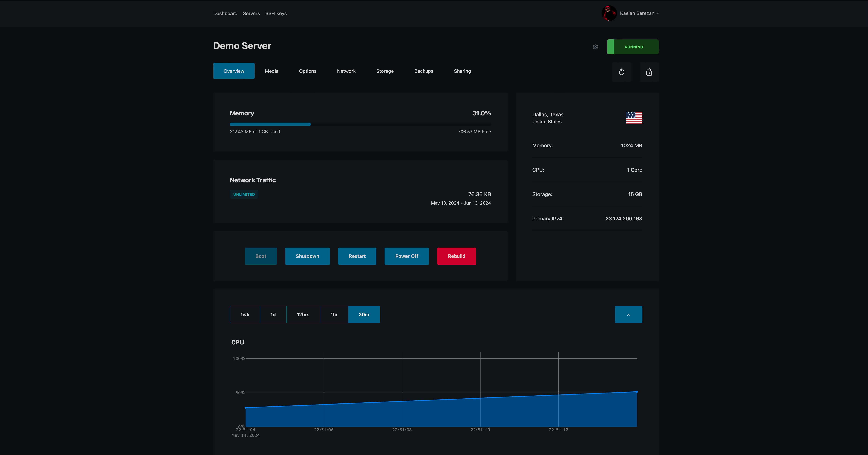Click the RUNNING status button
This screenshot has width=868, height=455.
click(633, 47)
